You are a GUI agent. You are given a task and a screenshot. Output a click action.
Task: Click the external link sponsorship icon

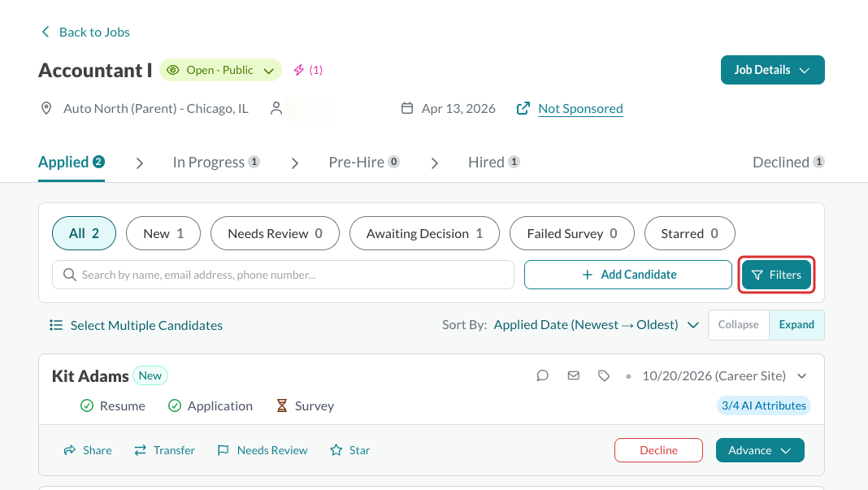[523, 109]
